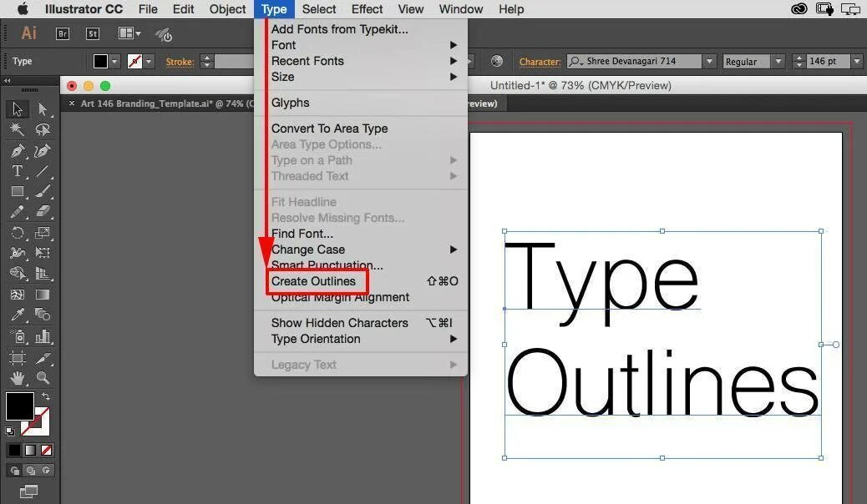Select the Line Segment tool
867x504 pixels.
pyautogui.click(x=43, y=171)
